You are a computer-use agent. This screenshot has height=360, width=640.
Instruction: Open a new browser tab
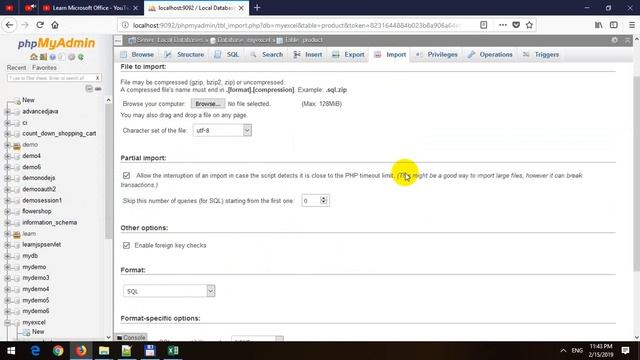[x=257, y=8]
